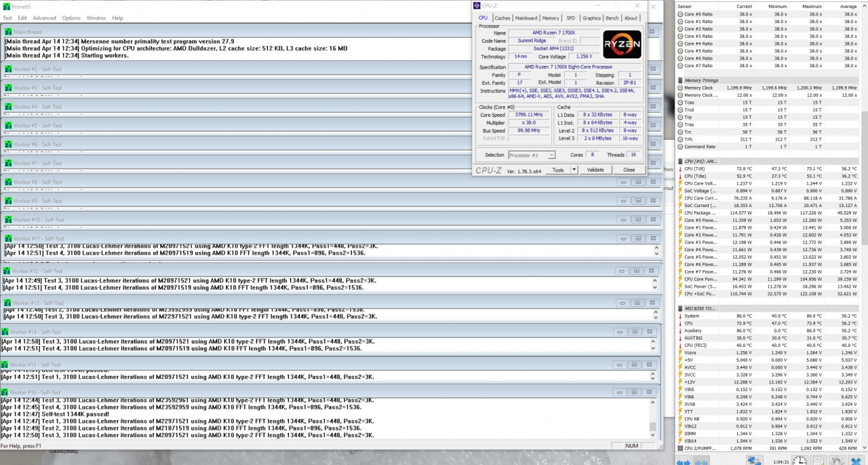The height and width of the screenshot is (465, 868).
Task: Open the SPD tab in CPU-Z
Action: tap(571, 18)
